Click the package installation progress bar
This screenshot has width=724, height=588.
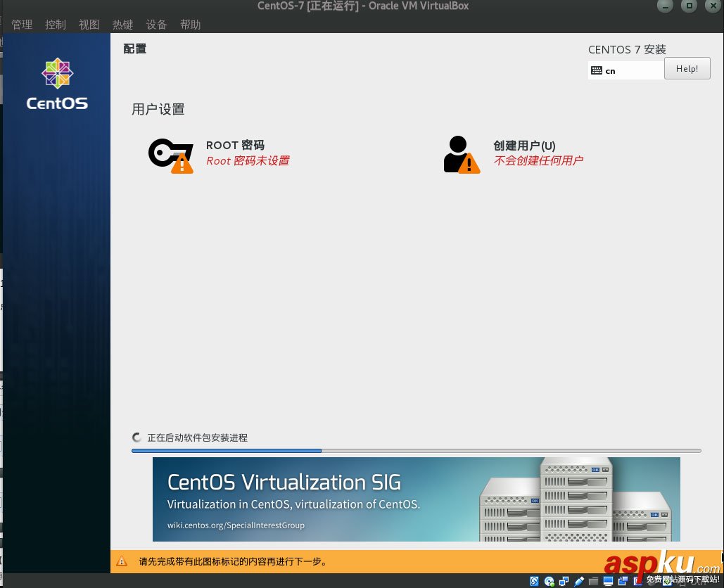tap(417, 451)
